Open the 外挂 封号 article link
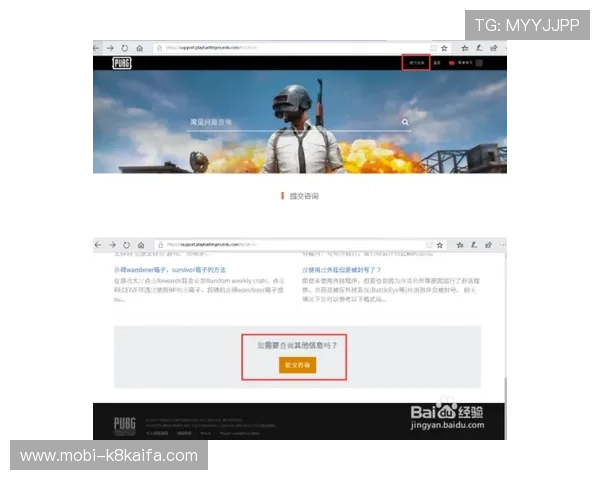The image size is (600, 480). [x=341, y=270]
